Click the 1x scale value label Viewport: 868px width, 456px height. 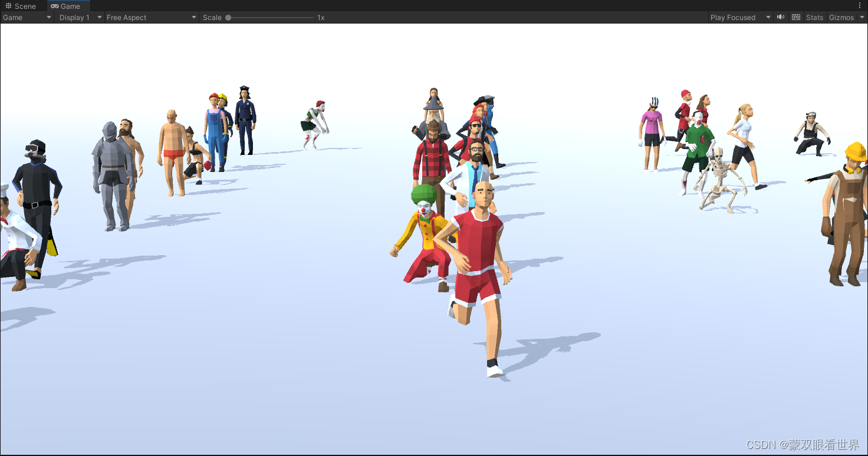(321, 17)
